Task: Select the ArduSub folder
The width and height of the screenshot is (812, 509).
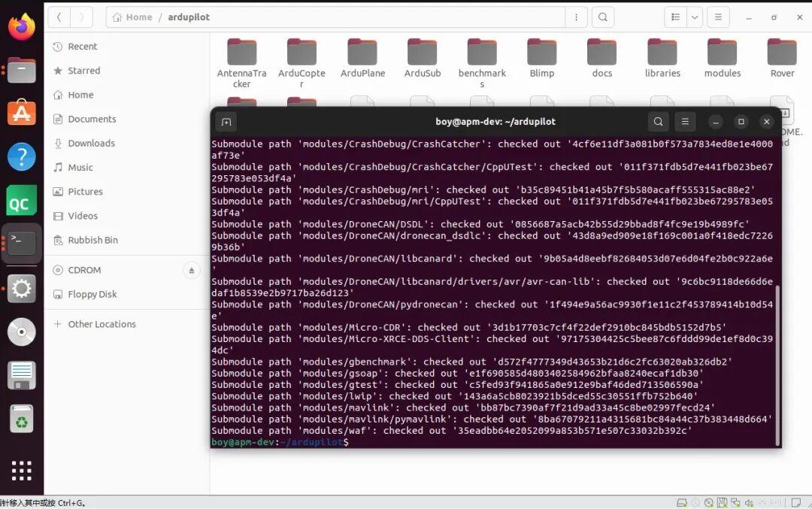Action: point(422,58)
